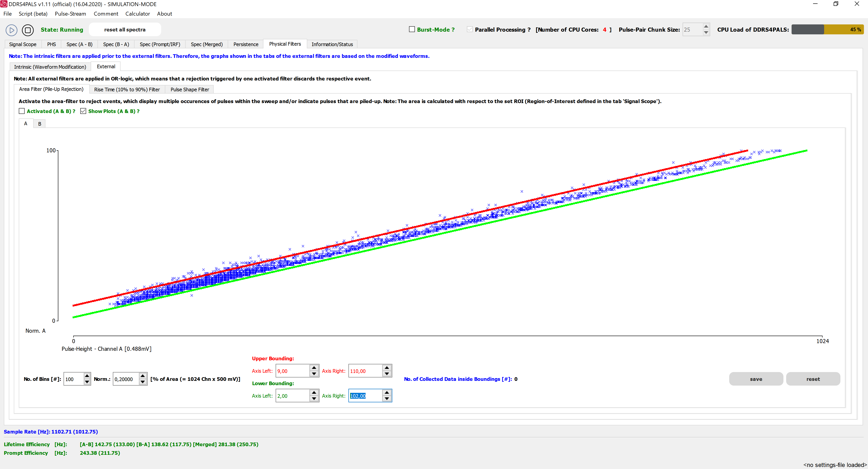
Task: Select Area Filter (Pile-Up Rejection) tab
Action: point(51,89)
